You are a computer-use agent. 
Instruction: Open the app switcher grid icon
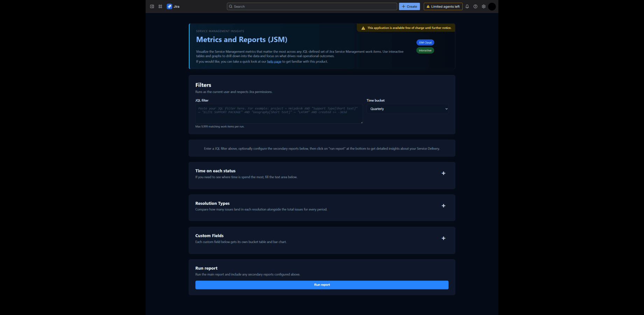160,6
